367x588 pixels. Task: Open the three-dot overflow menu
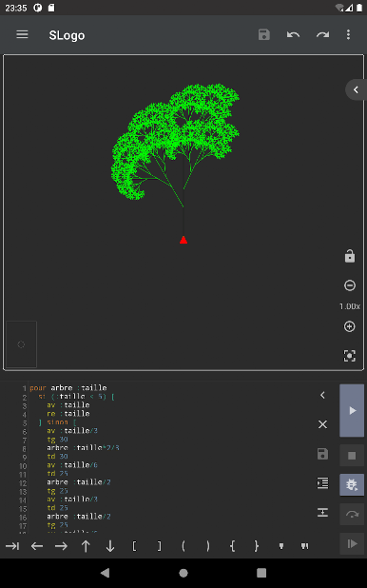tap(348, 35)
